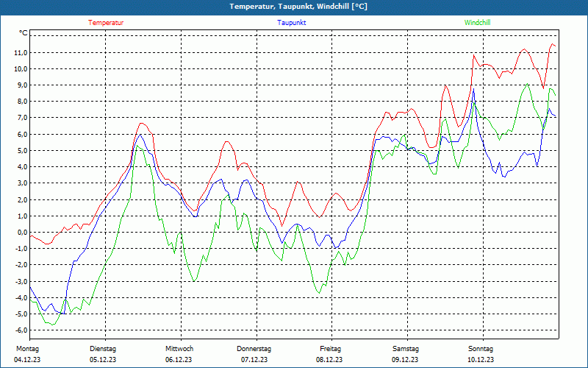Click the '6,0' y-axis value
Screen dimensions: 588x368
(x=23, y=135)
